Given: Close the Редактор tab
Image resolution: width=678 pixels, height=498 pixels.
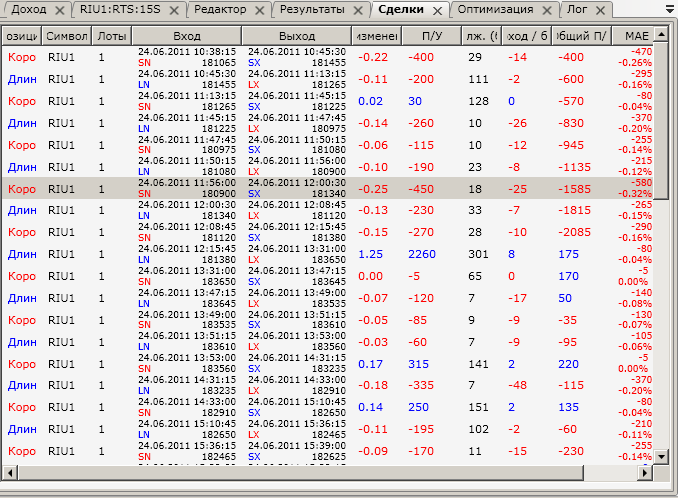Looking at the screenshot, I should pos(259,10).
